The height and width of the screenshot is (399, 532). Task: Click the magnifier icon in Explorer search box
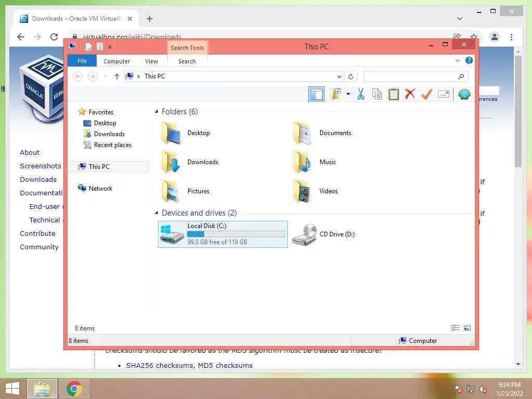click(461, 76)
